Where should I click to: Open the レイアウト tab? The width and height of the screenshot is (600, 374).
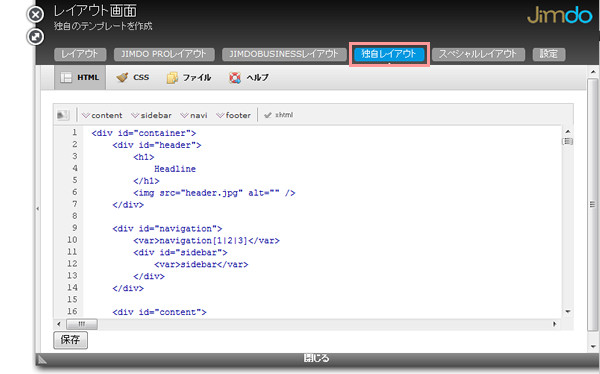point(80,54)
